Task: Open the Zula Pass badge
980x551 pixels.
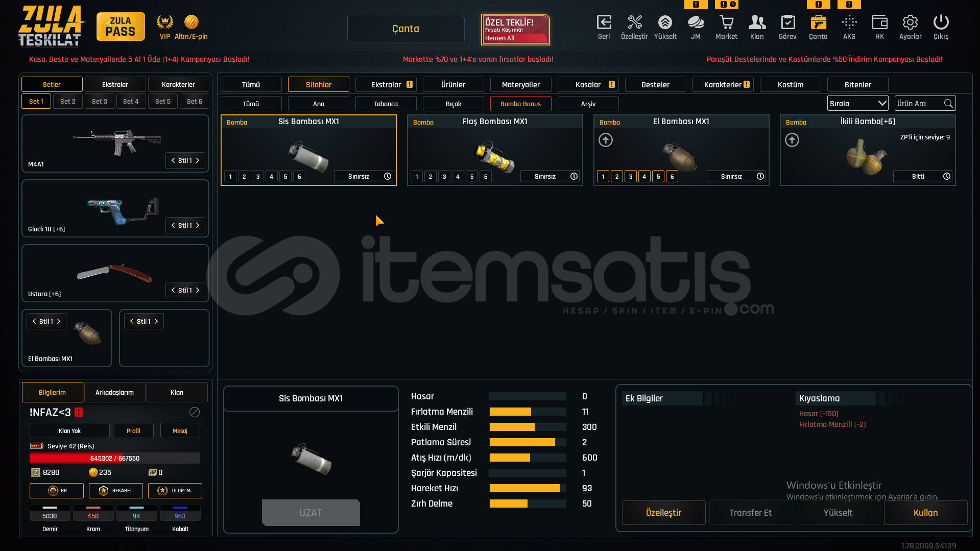Action: pyautogui.click(x=121, y=27)
